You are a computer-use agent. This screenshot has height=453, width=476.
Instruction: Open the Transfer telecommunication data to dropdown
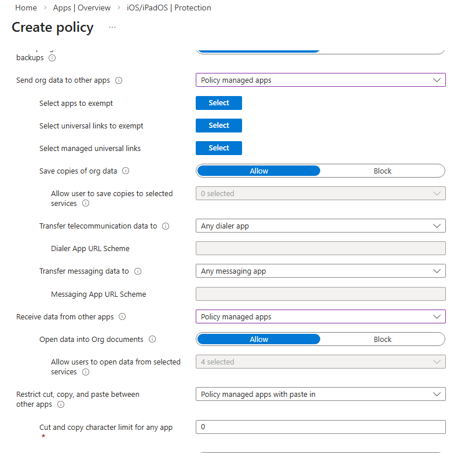coord(320,226)
